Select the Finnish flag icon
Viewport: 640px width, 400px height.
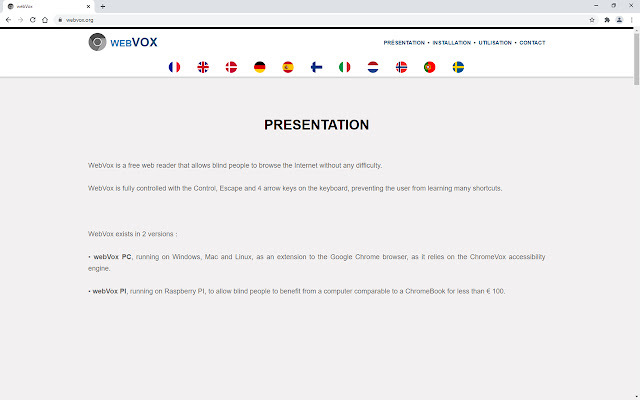[316, 67]
